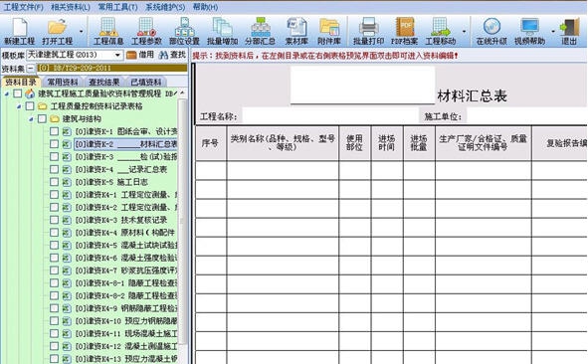Collapse the 工程质量控制资料记录表格 node
This screenshot has height=364, width=588.
19,106
